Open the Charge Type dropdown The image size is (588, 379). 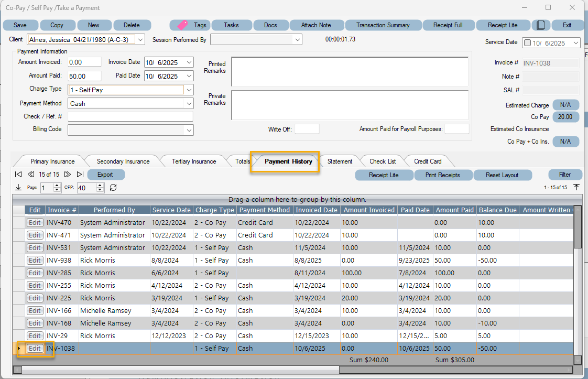tap(189, 89)
